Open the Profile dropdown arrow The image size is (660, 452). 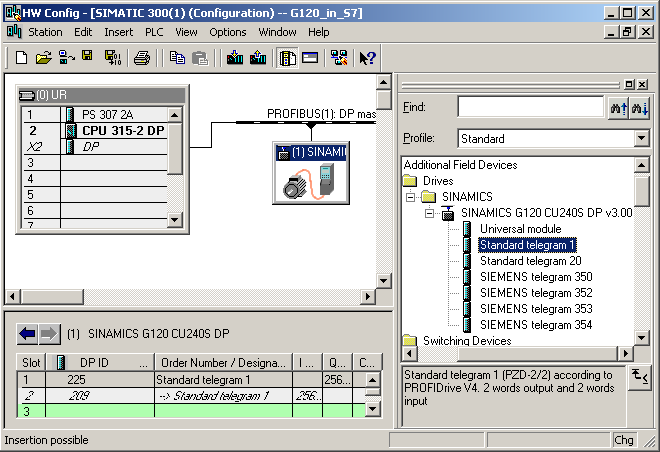coord(641,138)
